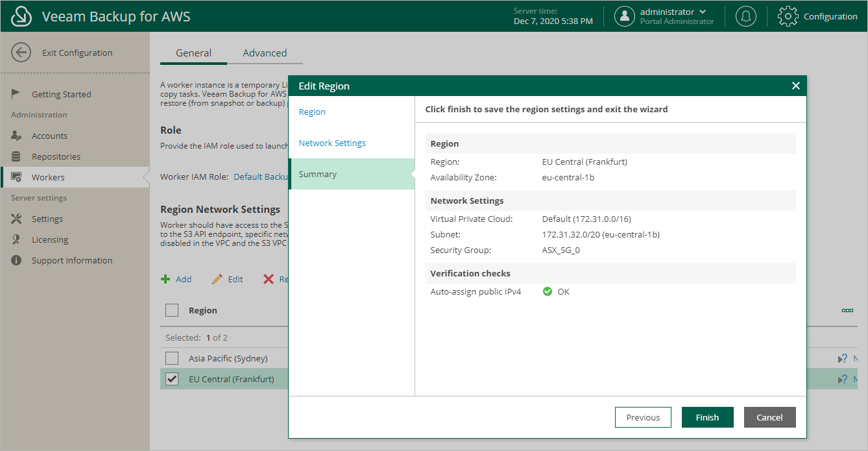
Task: Click the Veeam Backup for AWS title
Action: 116,16
